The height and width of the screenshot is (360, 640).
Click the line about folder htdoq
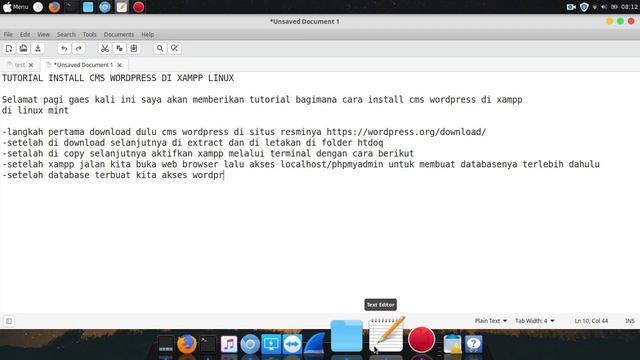(193, 142)
